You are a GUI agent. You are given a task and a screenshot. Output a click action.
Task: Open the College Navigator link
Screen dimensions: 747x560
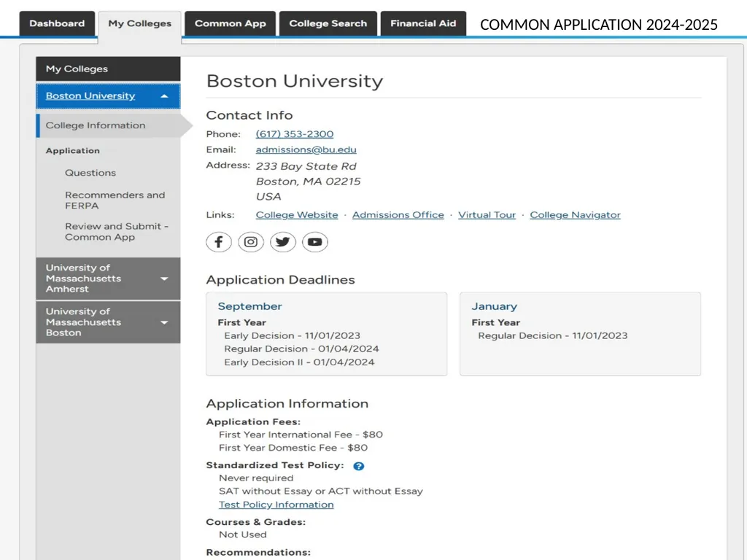click(575, 215)
